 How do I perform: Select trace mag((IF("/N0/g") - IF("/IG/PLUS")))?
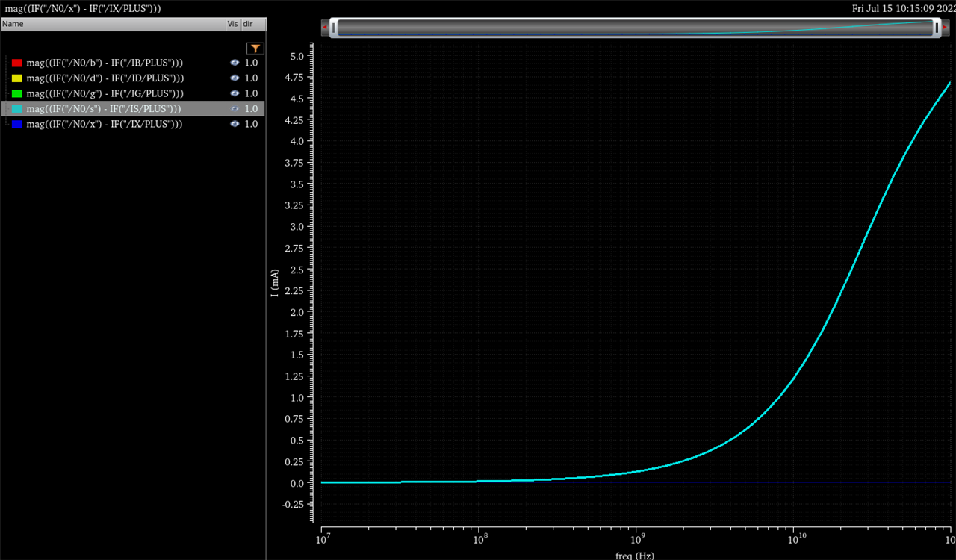coord(105,93)
